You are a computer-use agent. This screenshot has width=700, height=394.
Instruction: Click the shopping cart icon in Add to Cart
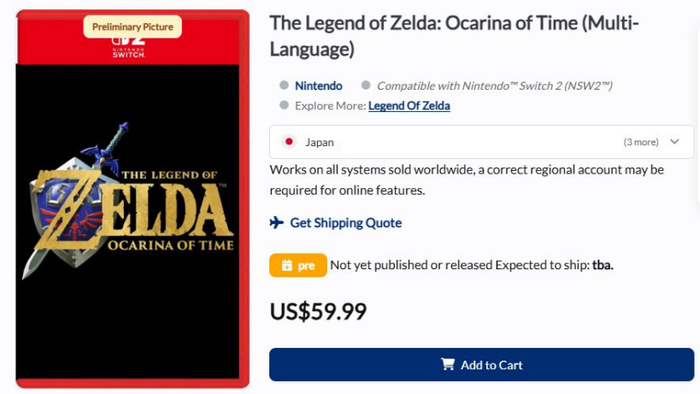tap(447, 364)
